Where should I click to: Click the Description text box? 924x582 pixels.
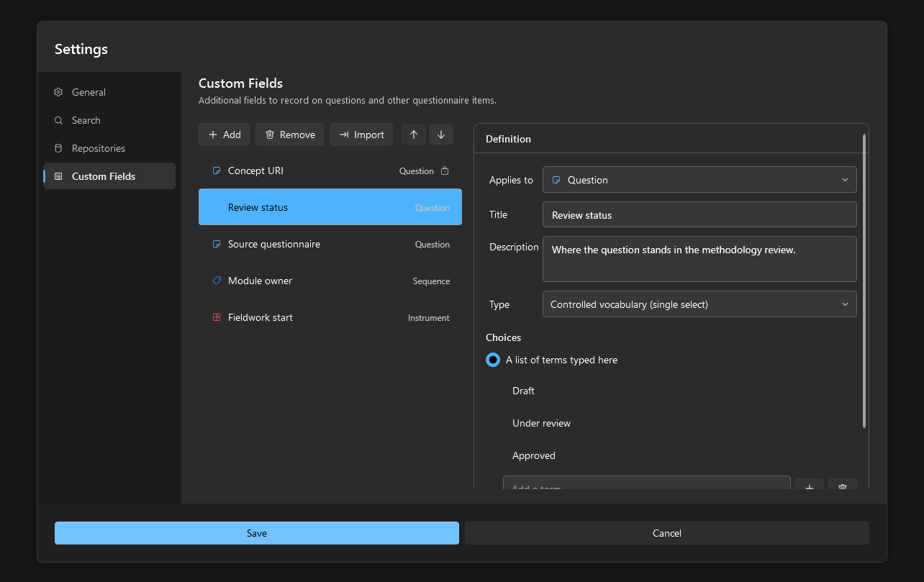699,259
